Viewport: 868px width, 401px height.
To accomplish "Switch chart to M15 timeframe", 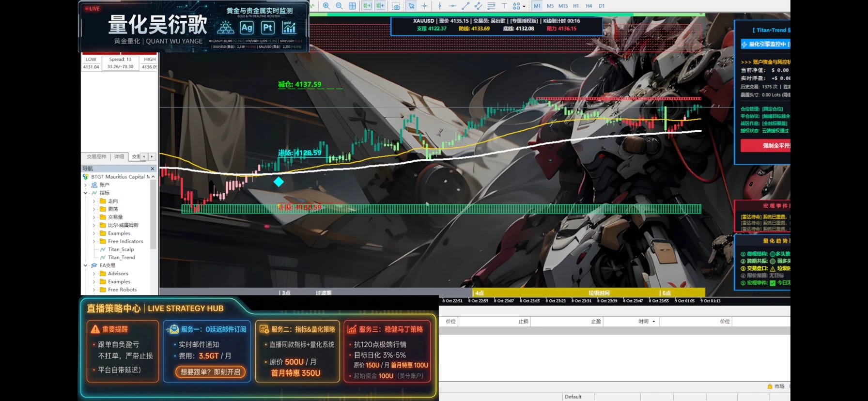I will 563,6.
